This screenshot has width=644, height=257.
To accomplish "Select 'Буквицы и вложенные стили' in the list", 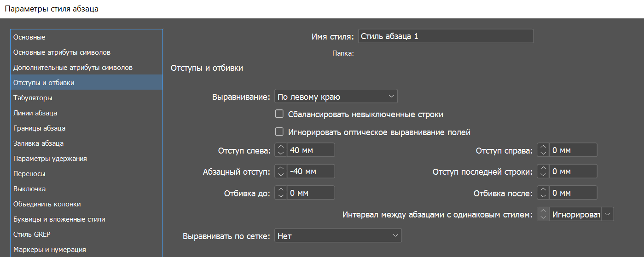I will (59, 219).
